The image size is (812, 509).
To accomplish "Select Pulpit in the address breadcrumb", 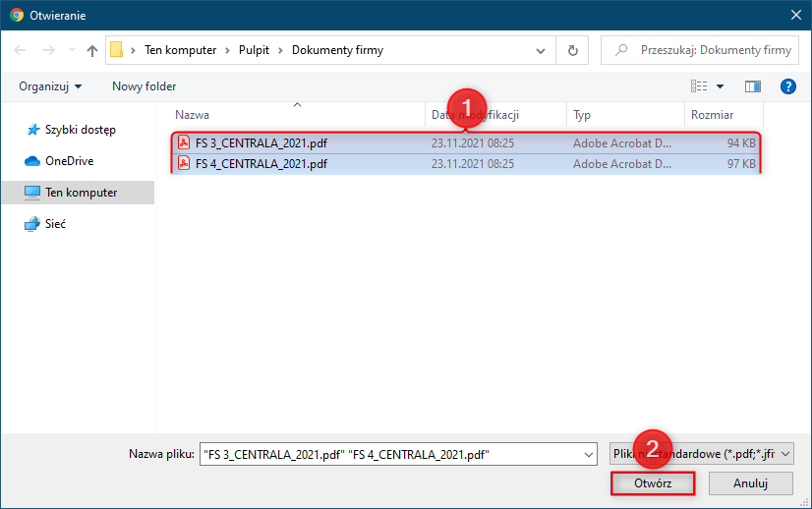I will [254, 50].
